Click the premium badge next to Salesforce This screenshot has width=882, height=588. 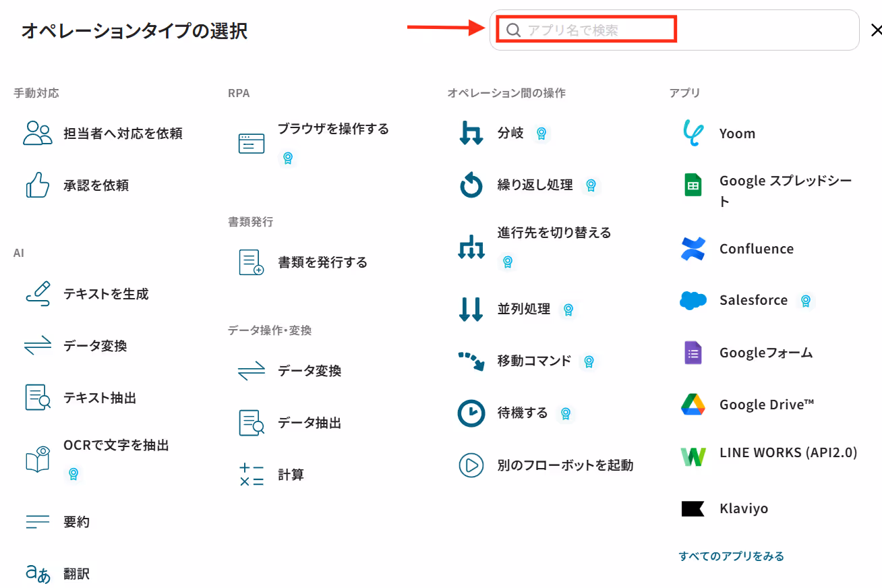point(804,301)
